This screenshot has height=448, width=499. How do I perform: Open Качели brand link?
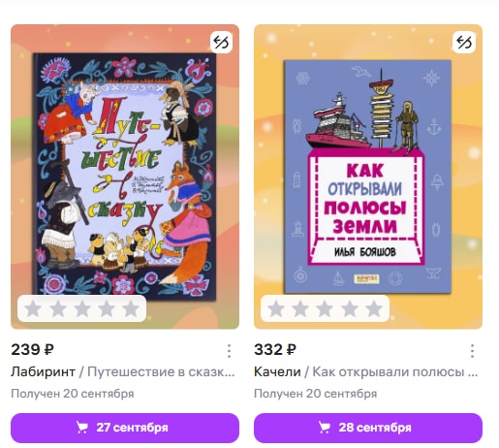click(277, 372)
